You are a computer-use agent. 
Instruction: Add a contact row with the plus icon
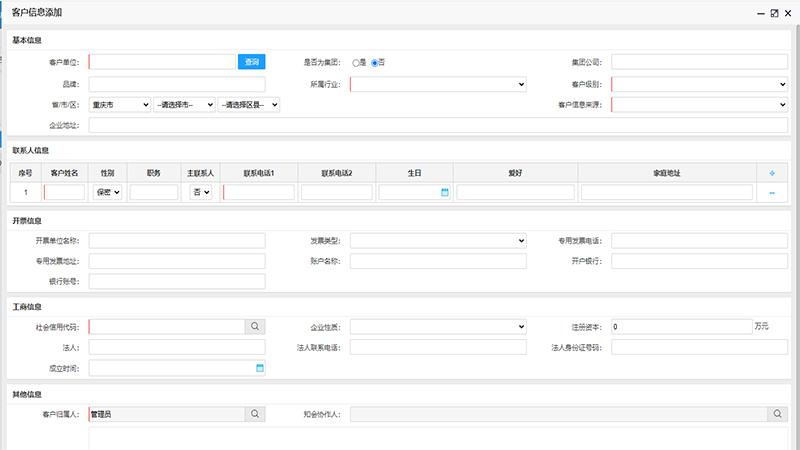(772, 173)
